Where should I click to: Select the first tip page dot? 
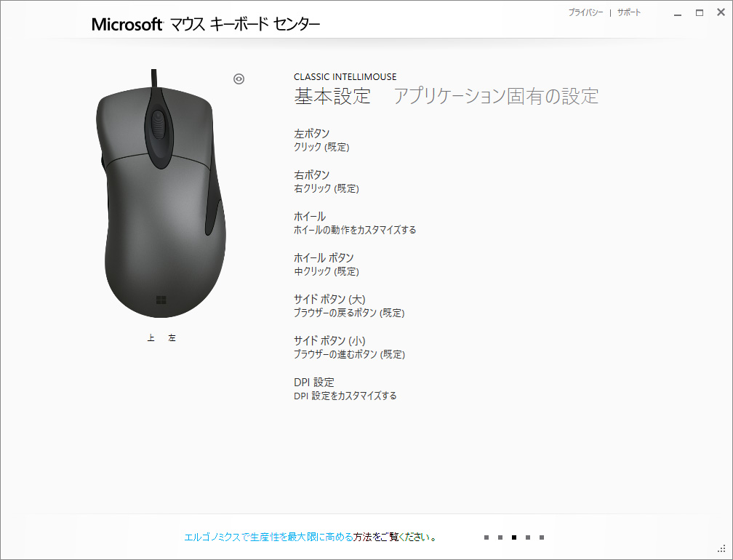(486, 537)
